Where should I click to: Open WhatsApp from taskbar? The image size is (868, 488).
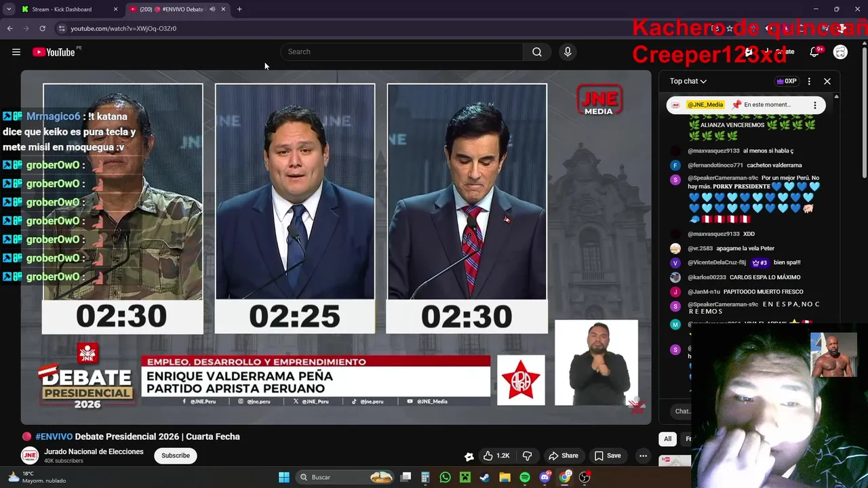pyautogui.click(x=445, y=477)
